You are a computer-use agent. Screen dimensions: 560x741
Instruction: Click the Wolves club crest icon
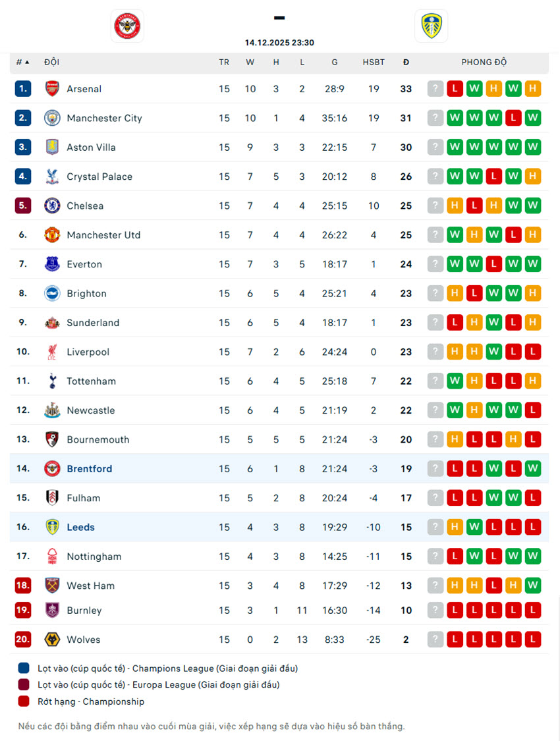pos(52,639)
